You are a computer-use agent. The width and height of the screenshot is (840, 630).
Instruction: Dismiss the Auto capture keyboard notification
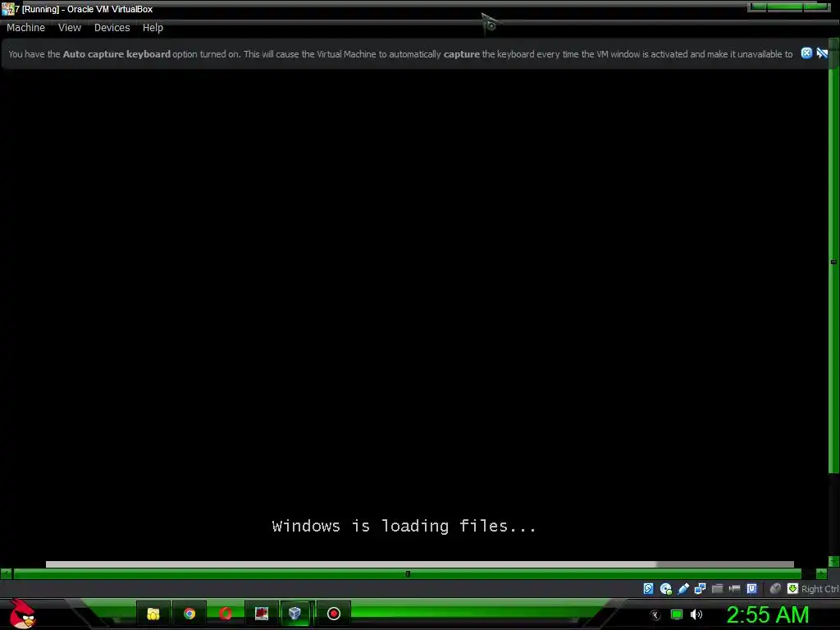806,53
